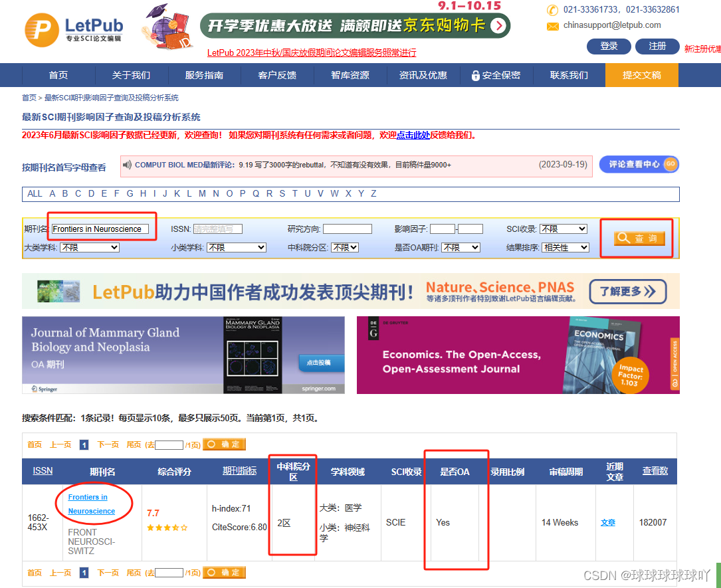The width and height of the screenshot is (721, 588).
Task: Click the arrow on the JD card banner
Action: point(498,25)
